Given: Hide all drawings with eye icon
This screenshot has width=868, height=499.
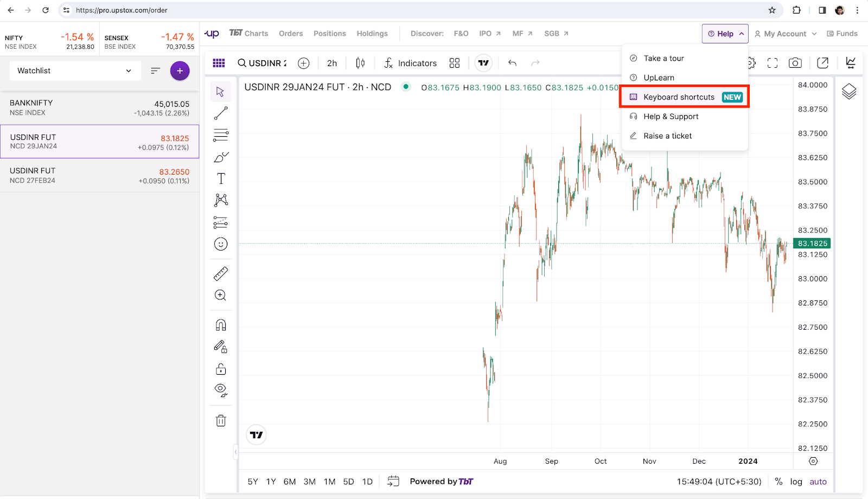Looking at the screenshot, I should pyautogui.click(x=221, y=390).
